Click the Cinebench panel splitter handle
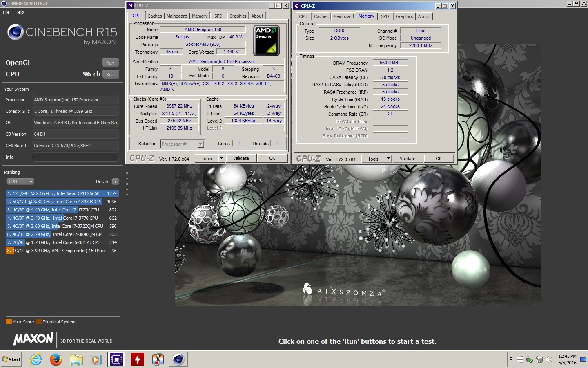The image size is (588, 368). [127, 183]
